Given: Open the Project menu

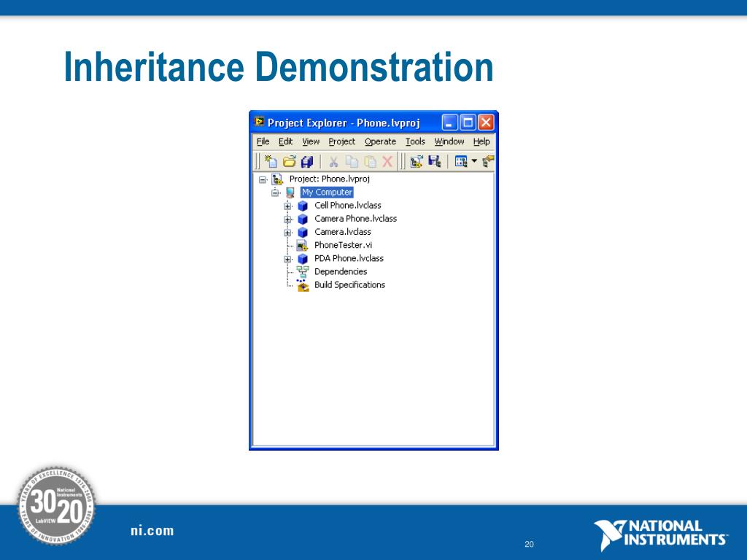Looking at the screenshot, I should (342, 141).
